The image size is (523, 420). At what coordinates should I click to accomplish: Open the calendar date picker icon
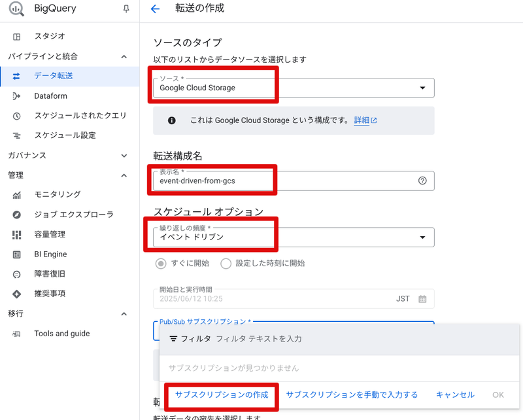422,299
